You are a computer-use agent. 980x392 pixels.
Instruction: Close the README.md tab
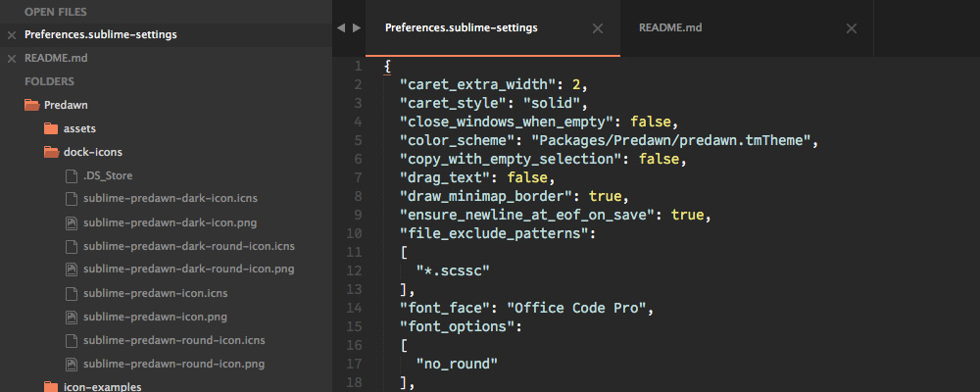pos(852,28)
